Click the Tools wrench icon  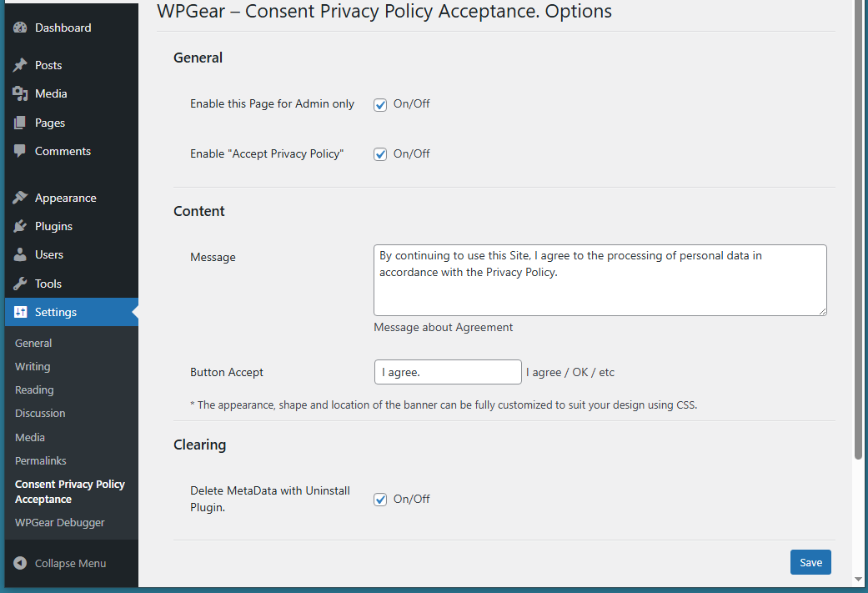[x=21, y=284]
